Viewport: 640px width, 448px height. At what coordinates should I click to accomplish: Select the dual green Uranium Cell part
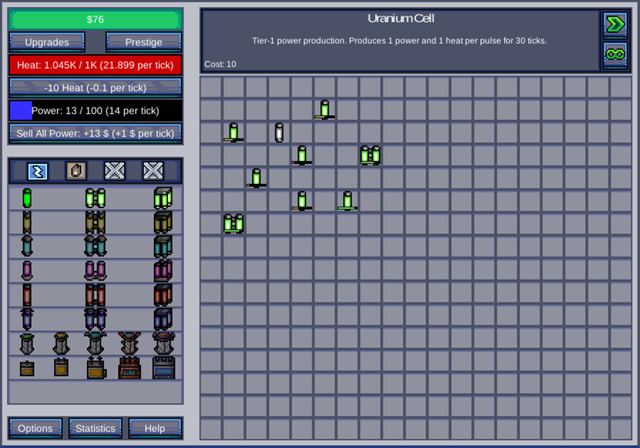96,198
